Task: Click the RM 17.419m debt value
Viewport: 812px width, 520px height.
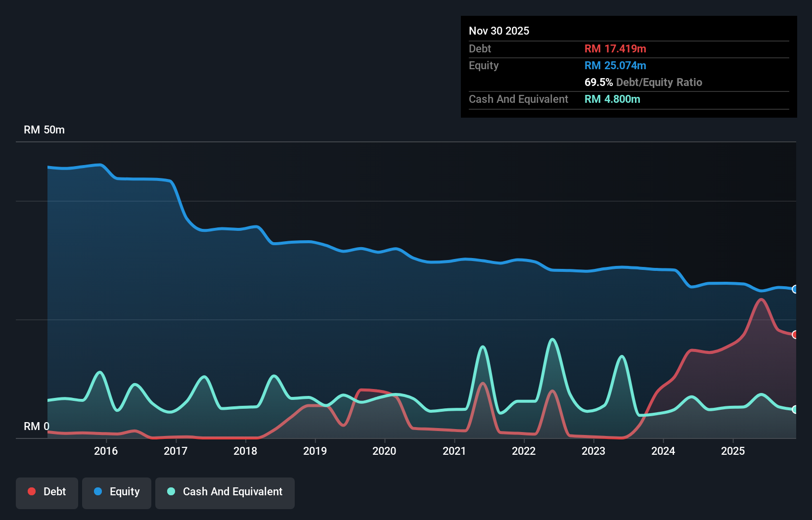Action: click(615, 48)
